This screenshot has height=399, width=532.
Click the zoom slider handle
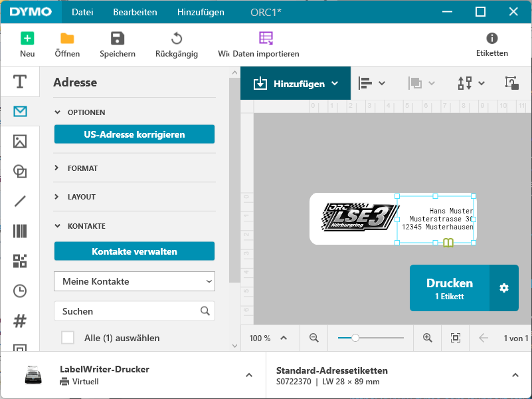pos(355,338)
